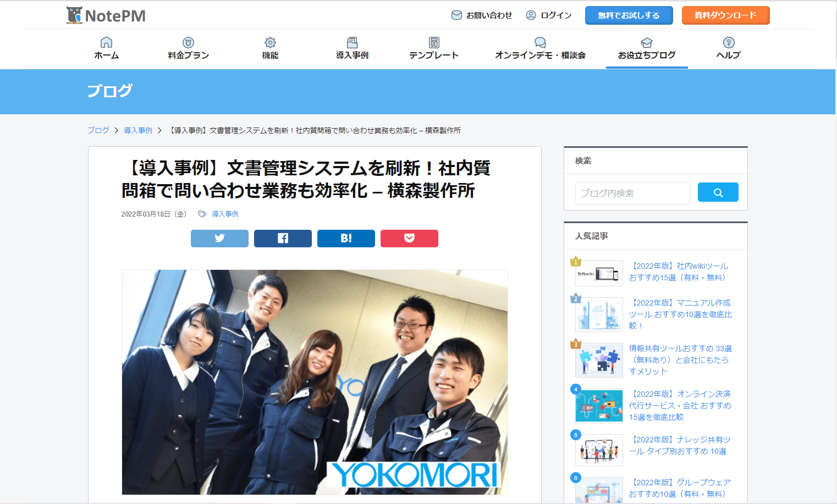Open the お問い合わせ envelope link
837x504 pixels.
tap(482, 15)
